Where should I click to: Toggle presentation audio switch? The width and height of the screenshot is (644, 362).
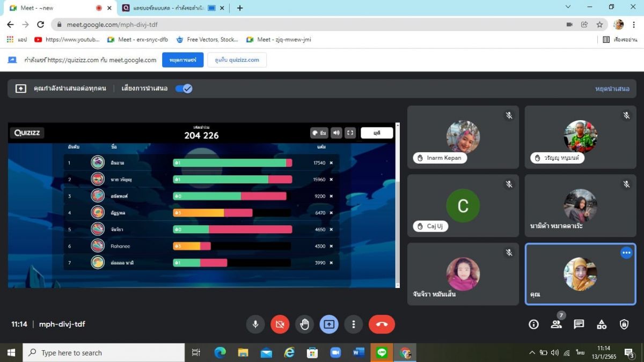[184, 88]
